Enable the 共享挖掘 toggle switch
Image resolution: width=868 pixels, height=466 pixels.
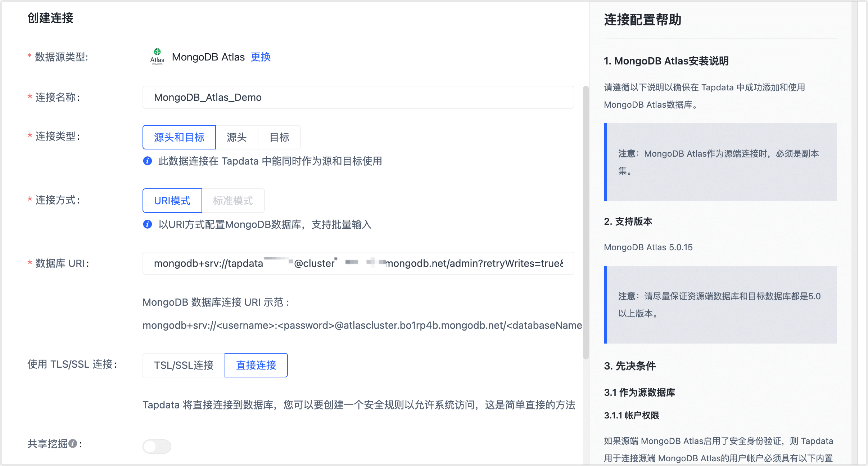point(157,446)
